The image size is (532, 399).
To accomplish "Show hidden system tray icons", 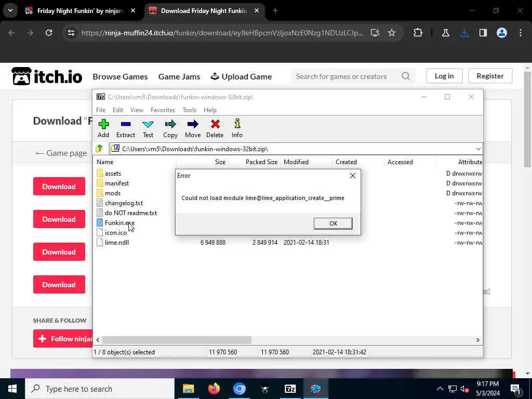I will pos(440,389).
